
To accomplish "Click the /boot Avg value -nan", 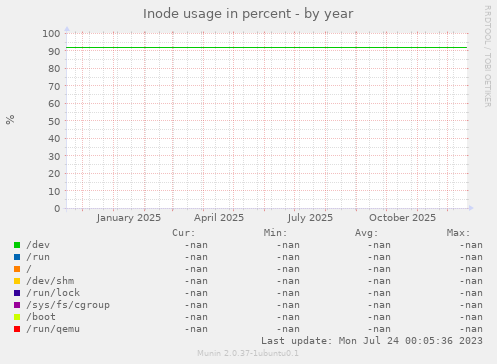I will (x=379, y=317).
